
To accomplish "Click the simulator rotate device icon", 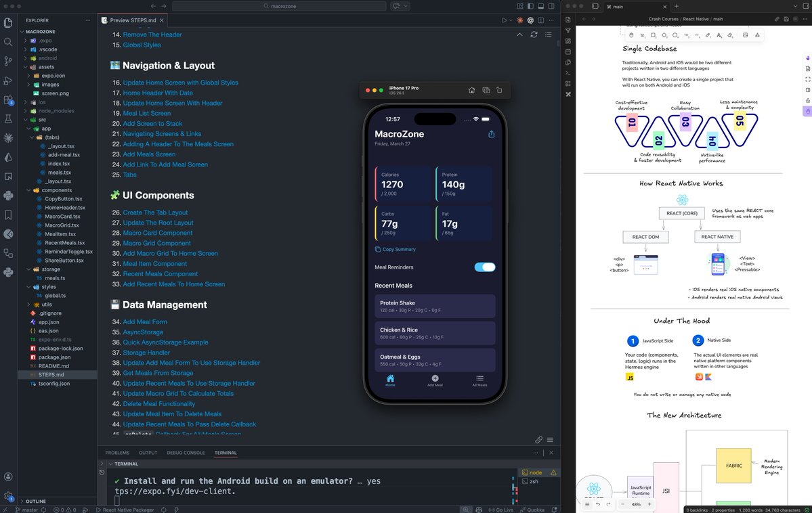I will click(x=499, y=90).
